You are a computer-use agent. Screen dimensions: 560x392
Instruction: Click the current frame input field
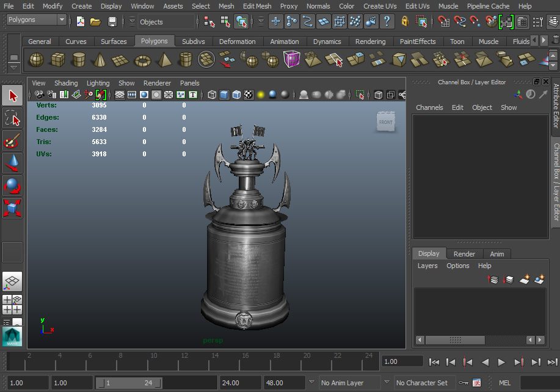click(402, 361)
